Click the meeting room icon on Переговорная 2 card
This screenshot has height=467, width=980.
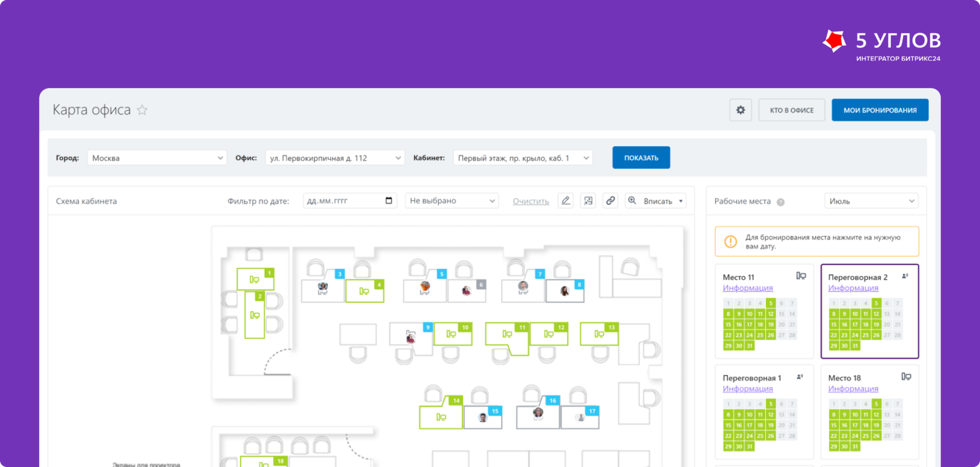[x=905, y=276]
